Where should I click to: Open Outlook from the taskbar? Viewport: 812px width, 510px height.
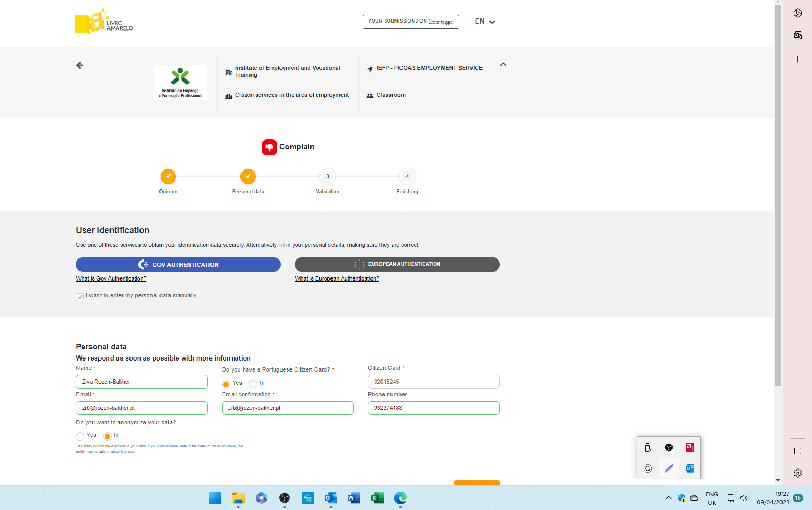pyautogui.click(x=331, y=498)
